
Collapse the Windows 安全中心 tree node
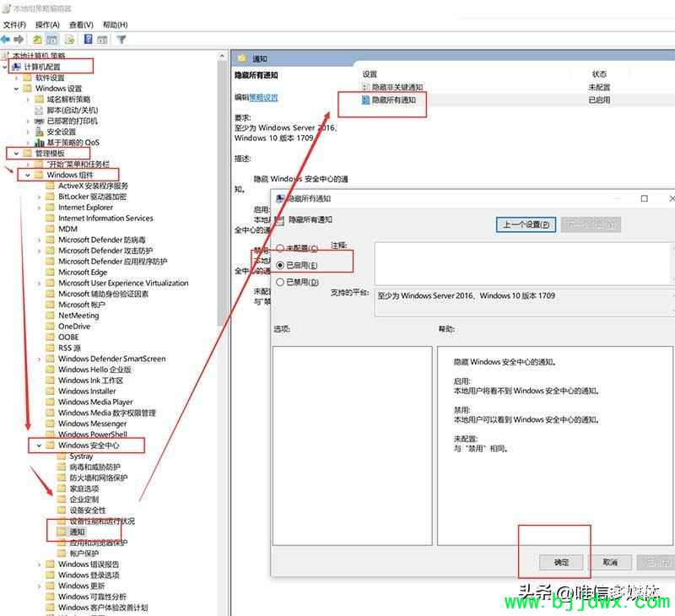tap(39, 446)
